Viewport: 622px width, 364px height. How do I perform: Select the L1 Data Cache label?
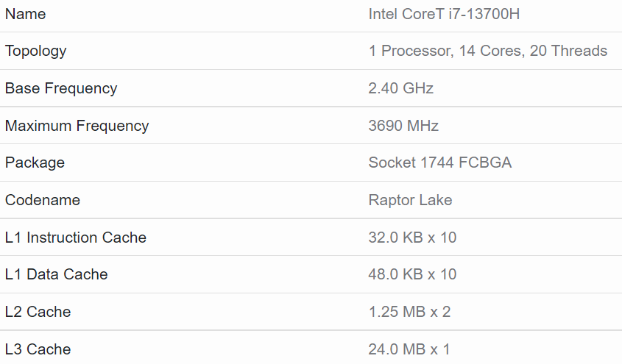[x=57, y=274]
